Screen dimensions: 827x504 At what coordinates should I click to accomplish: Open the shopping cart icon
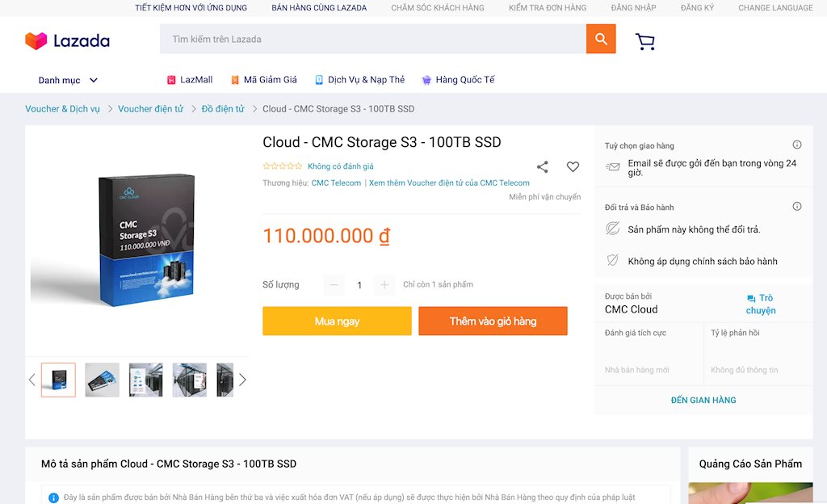(x=644, y=41)
